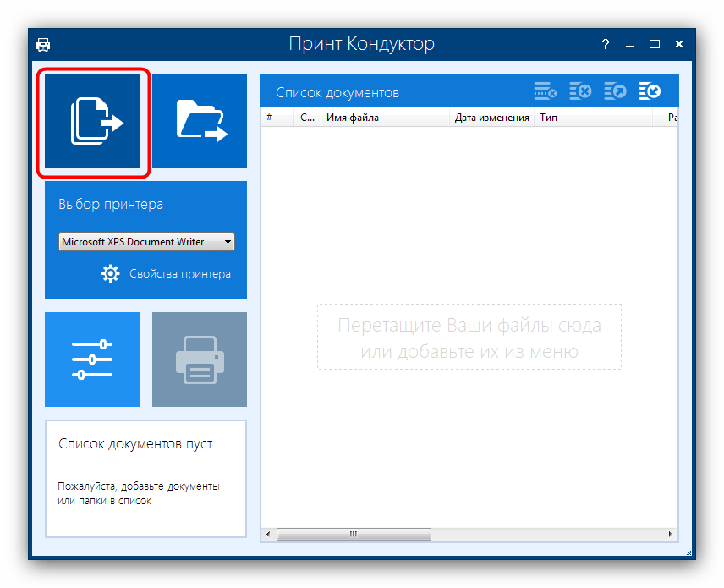Click the 'Тип' column header
Image resolution: width=724 pixels, height=588 pixels.
pos(592,118)
